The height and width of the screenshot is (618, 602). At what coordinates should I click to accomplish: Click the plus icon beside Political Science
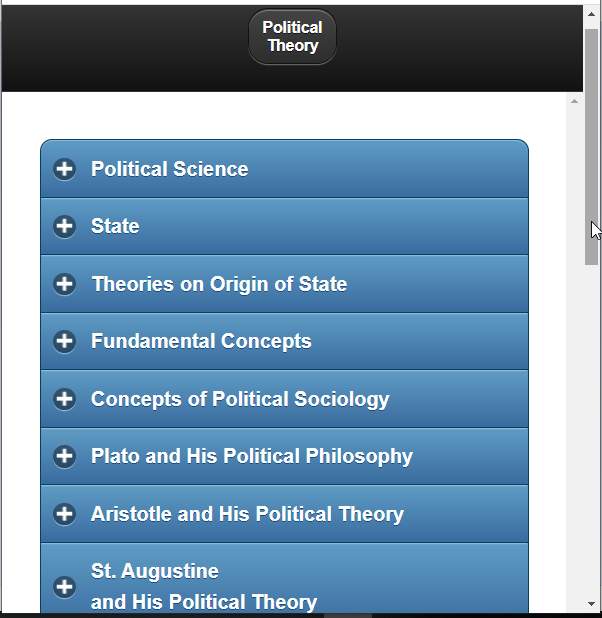pyautogui.click(x=64, y=169)
